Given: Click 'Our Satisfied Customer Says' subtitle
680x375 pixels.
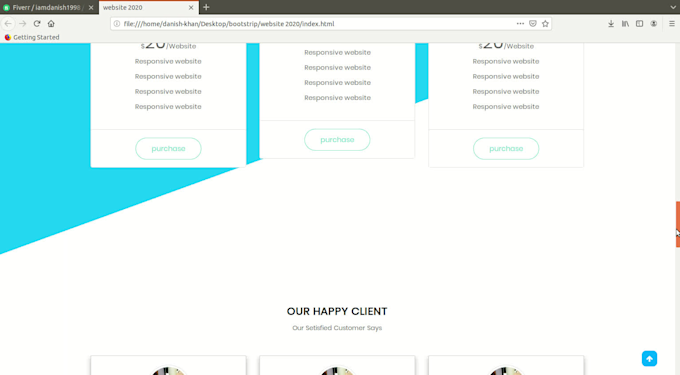Looking at the screenshot, I should tap(337, 328).
